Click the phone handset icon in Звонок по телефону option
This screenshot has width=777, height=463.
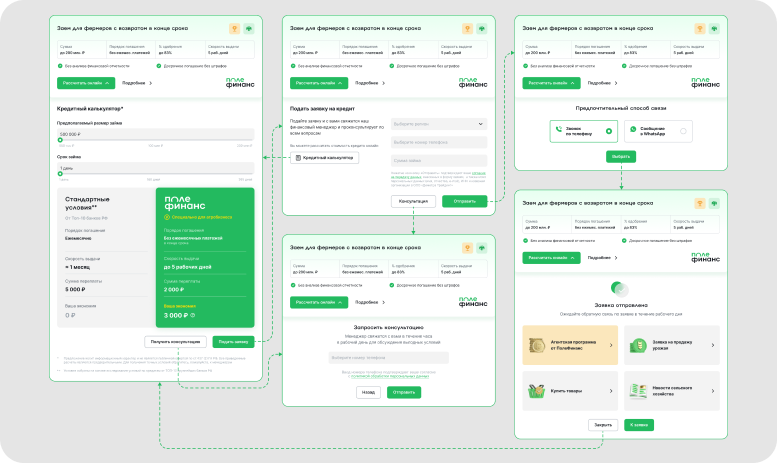click(x=558, y=129)
